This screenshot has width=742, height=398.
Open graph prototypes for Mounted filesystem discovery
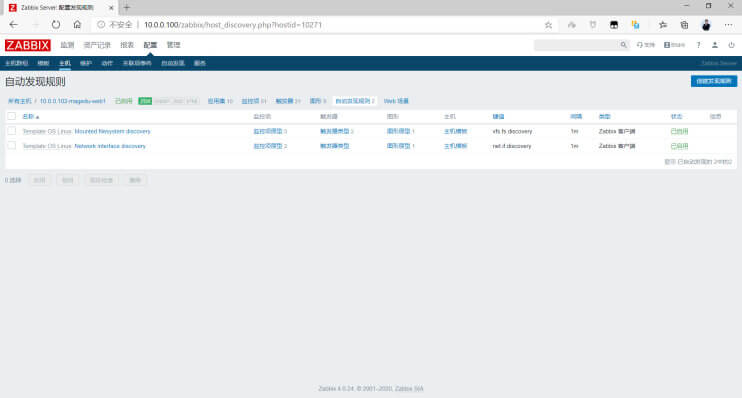click(x=398, y=131)
